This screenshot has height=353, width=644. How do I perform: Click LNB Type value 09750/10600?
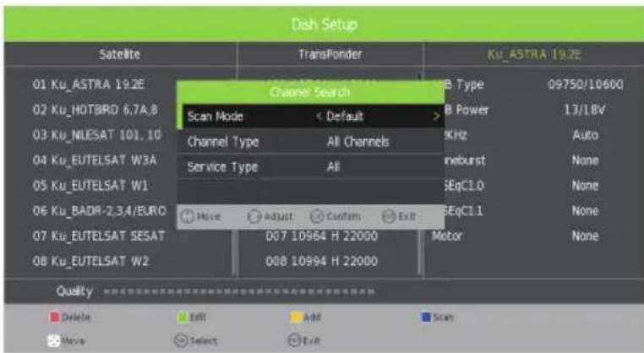pyautogui.click(x=586, y=84)
